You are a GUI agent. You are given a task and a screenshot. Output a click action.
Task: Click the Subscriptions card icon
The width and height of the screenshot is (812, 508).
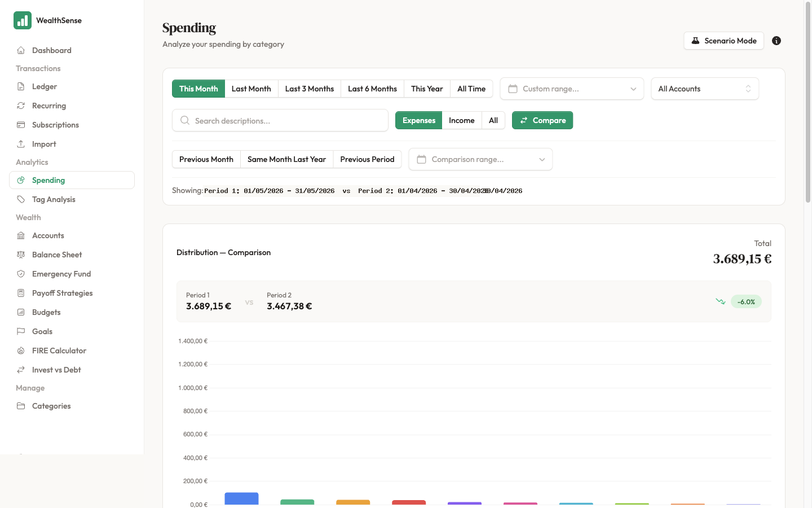pos(21,125)
